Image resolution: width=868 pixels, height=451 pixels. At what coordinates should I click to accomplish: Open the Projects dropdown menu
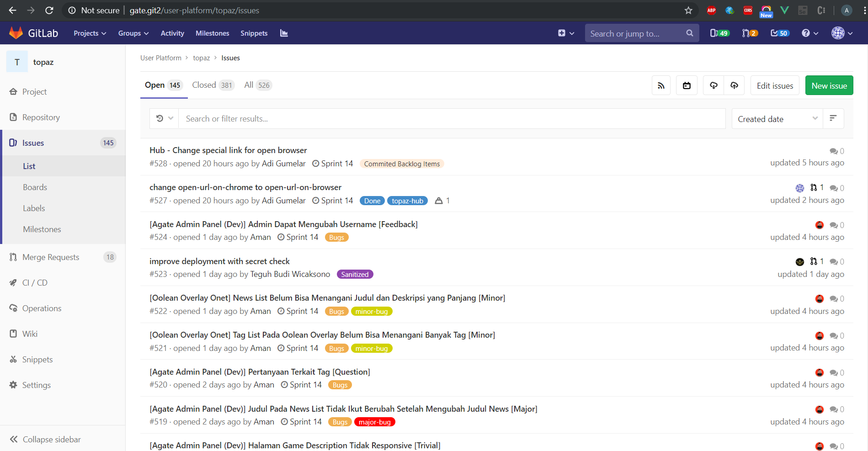tap(90, 33)
